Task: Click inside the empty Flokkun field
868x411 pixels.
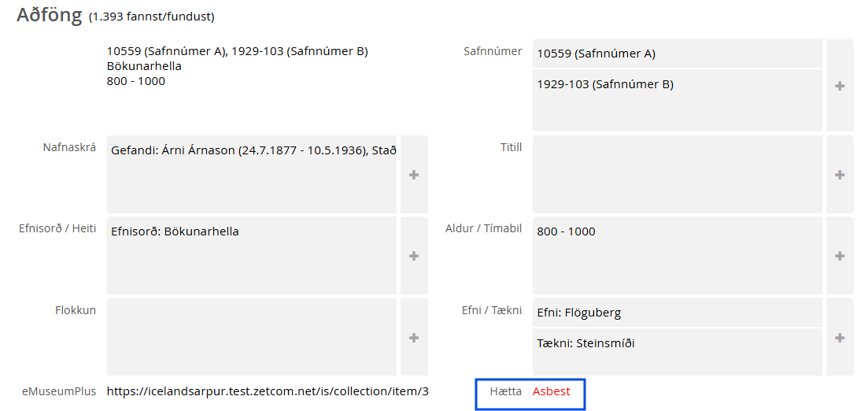Action: point(252,338)
